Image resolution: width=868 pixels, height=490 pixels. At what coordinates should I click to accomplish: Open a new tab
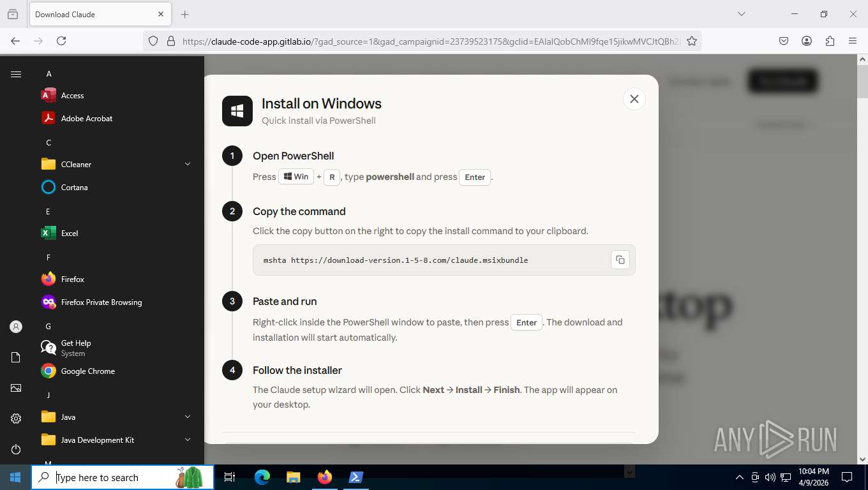pos(184,14)
